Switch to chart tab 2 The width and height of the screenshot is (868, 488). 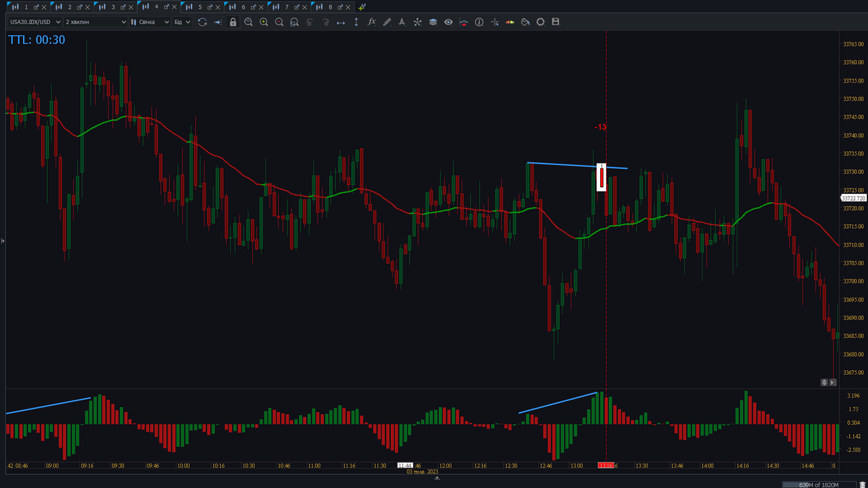69,7
